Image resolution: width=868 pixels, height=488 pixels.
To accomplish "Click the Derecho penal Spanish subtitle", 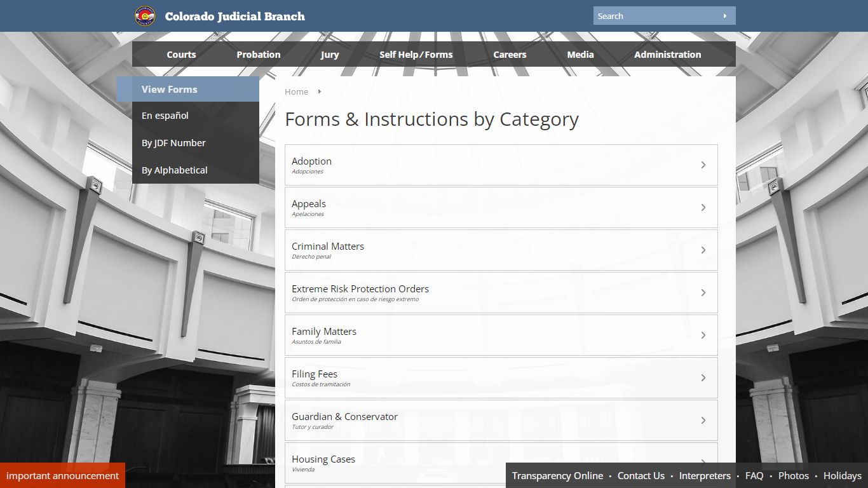I will [x=311, y=257].
